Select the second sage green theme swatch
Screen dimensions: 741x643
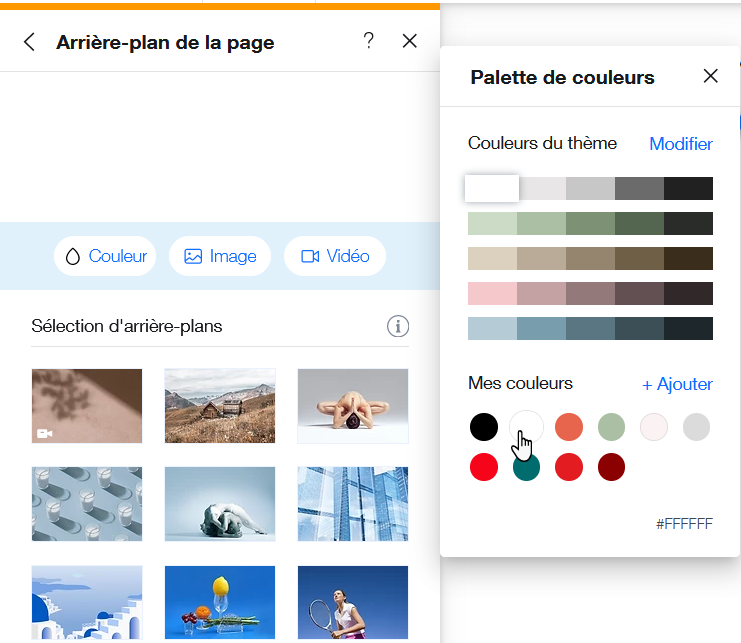coord(542,223)
